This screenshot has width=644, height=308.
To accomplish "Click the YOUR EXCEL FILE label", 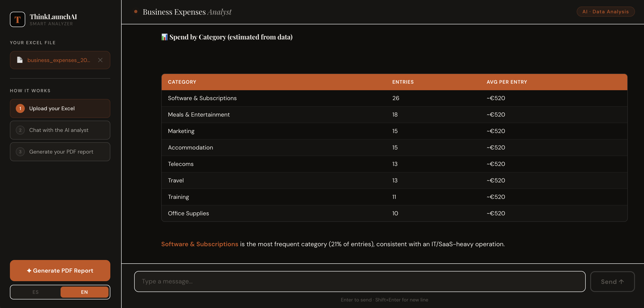I will [33, 43].
